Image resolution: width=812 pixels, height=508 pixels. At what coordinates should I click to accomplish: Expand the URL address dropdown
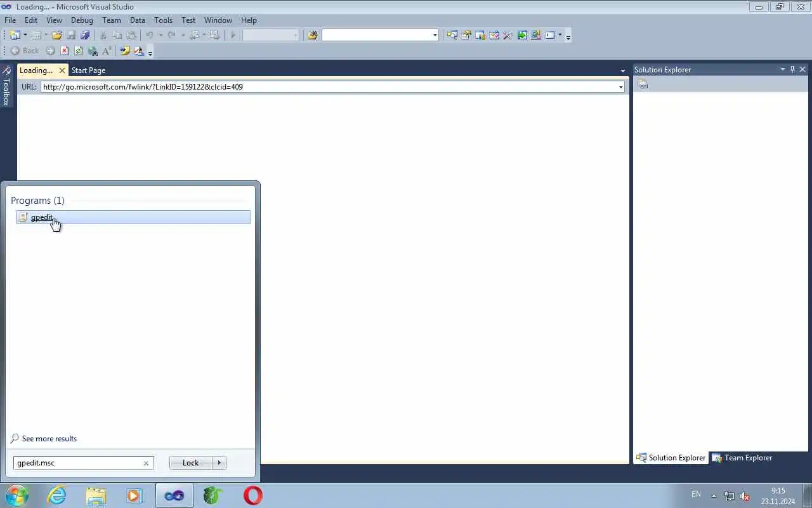pos(621,87)
